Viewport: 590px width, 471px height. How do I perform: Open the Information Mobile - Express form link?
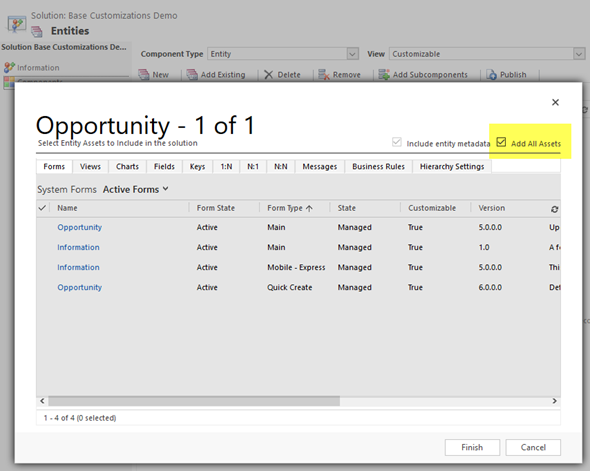(x=78, y=267)
